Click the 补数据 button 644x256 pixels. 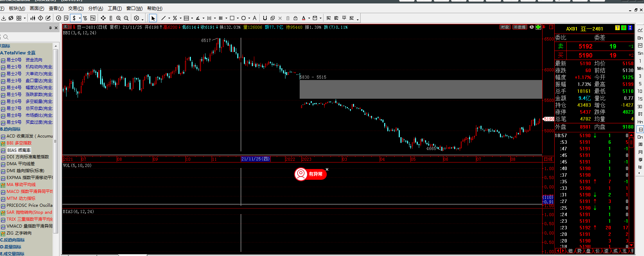[x=520, y=27]
